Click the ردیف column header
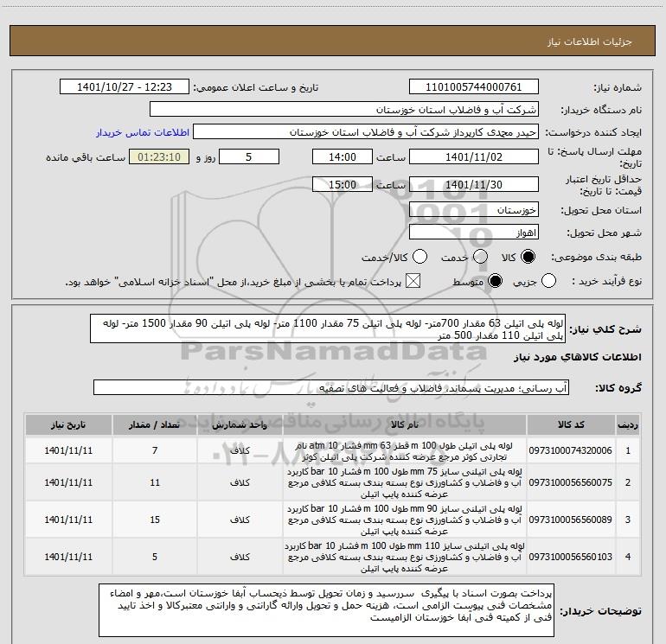The image size is (666, 644). pos(628,425)
